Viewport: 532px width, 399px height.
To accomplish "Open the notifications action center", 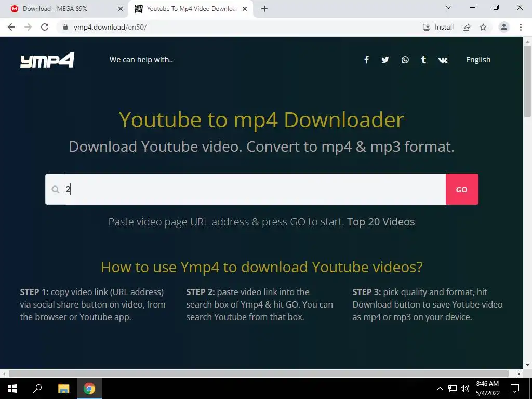I will 515,389.
